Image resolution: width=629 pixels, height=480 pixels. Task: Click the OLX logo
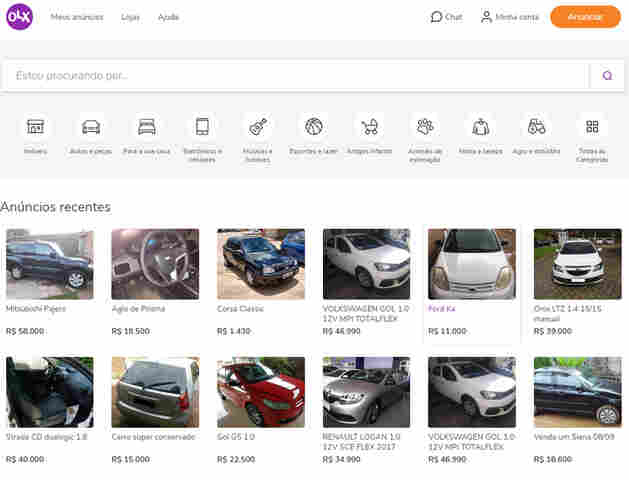(19, 16)
